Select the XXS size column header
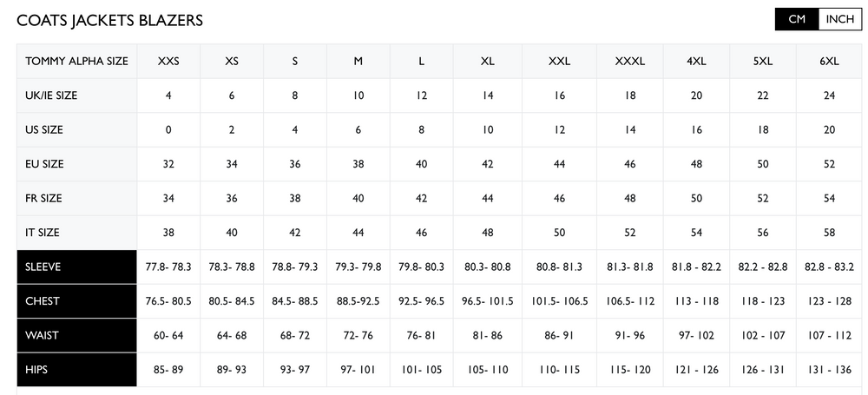Image resolution: width=868 pixels, height=395 pixels. pyautogui.click(x=168, y=62)
